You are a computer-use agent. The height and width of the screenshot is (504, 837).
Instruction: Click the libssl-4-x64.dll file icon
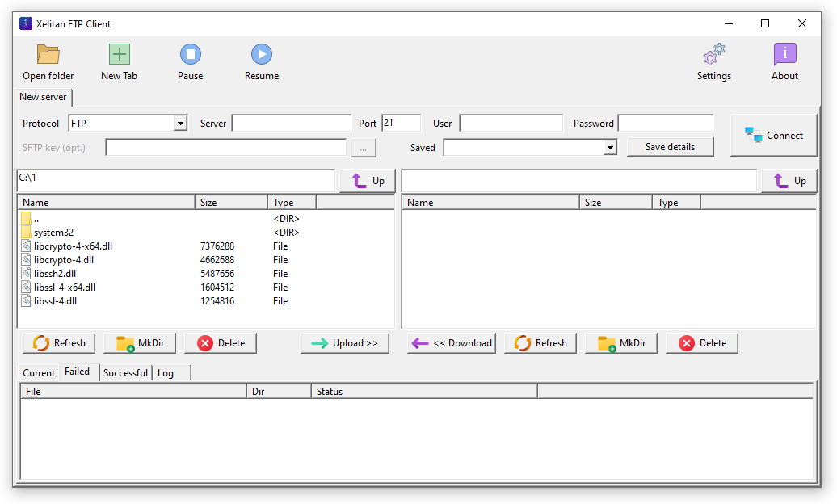coord(26,288)
